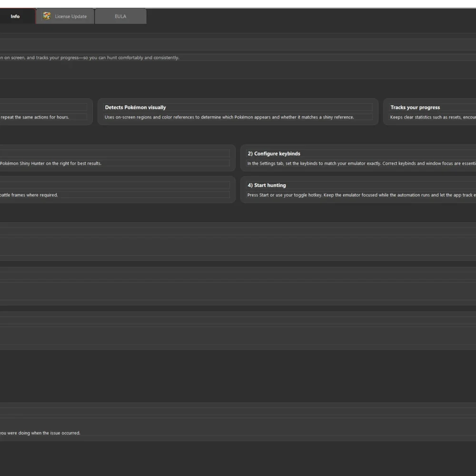The height and width of the screenshot is (476, 476).
Task: Open the EULA tab
Action: (120, 16)
